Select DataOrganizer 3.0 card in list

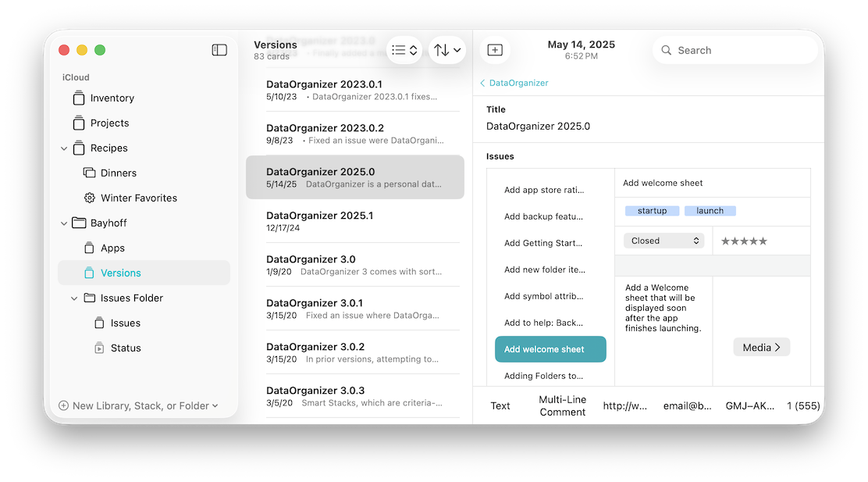point(354,265)
